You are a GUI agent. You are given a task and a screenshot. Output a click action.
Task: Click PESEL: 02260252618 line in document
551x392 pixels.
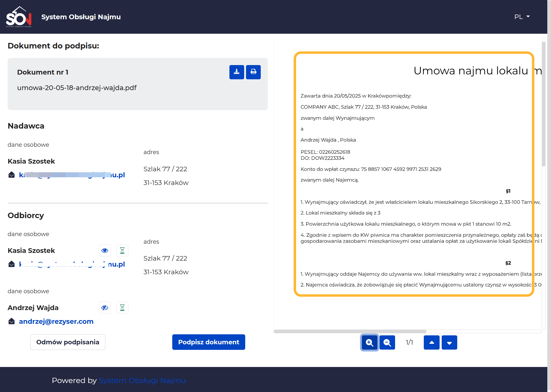pyautogui.click(x=325, y=152)
